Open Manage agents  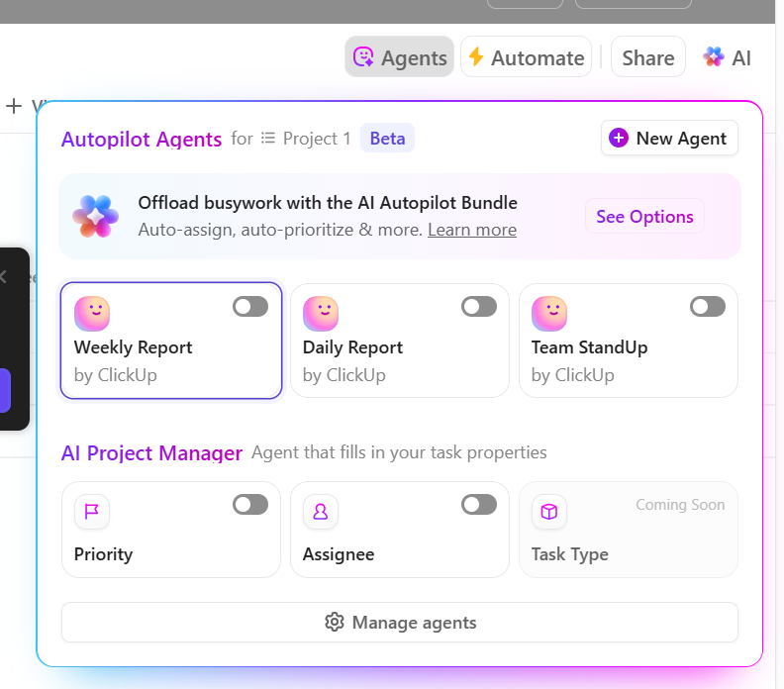coord(400,622)
